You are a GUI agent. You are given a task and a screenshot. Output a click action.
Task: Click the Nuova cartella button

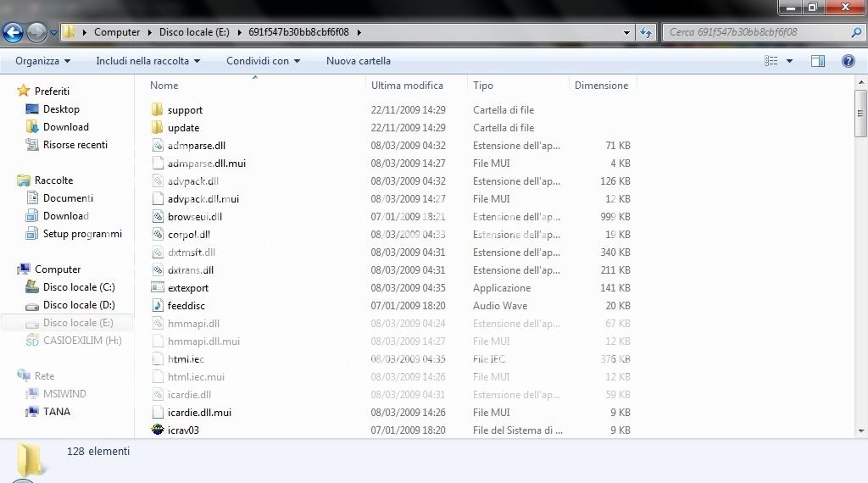[358, 61]
